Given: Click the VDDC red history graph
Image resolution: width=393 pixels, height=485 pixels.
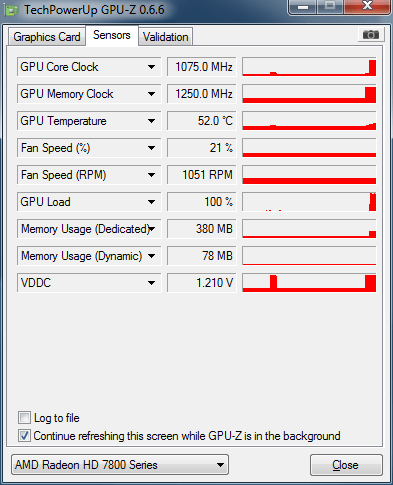Looking at the screenshot, I should 309,283.
